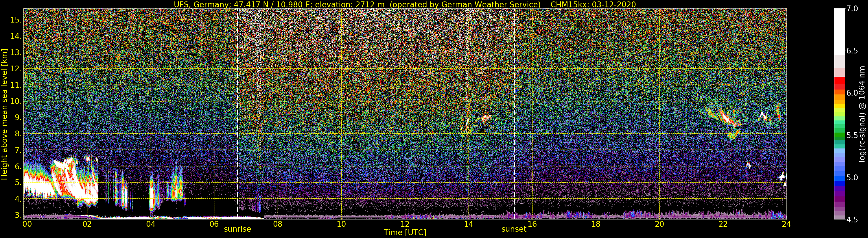Click height axis tick label 9.
Screen dimensions: 868x238
pyautogui.click(x=18, y=118)
